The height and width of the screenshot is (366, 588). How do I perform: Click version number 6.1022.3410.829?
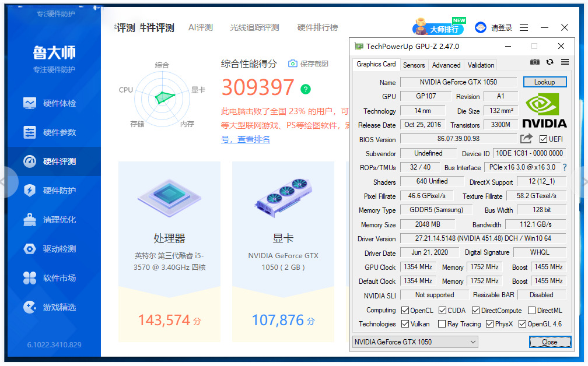[54, 344]
